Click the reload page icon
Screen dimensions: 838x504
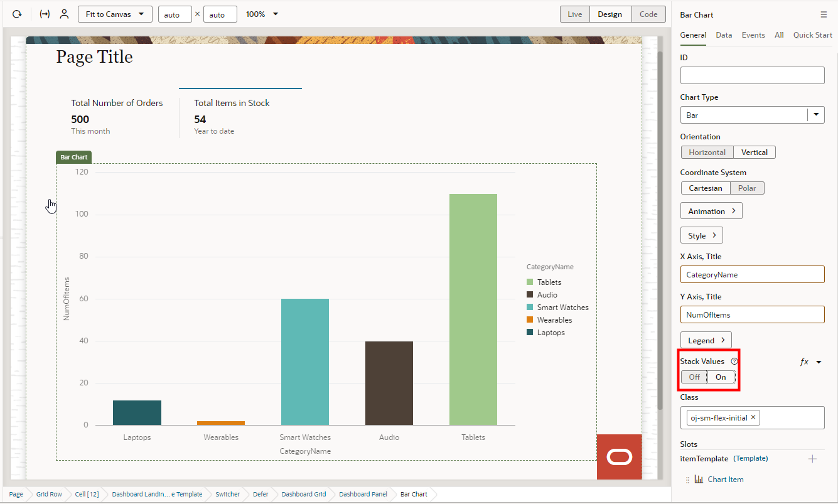(x=16, y=14)
